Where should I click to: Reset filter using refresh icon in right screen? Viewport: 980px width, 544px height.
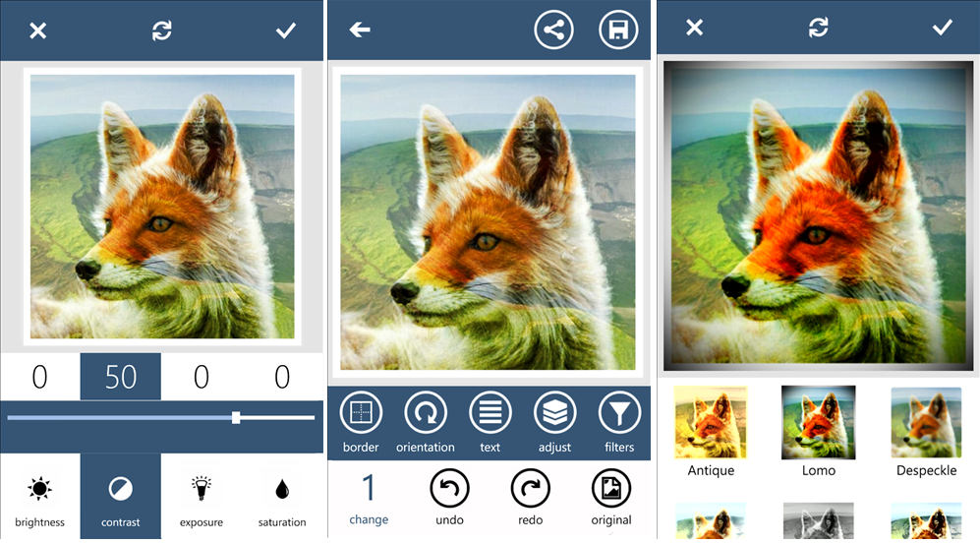click(818, 28)
